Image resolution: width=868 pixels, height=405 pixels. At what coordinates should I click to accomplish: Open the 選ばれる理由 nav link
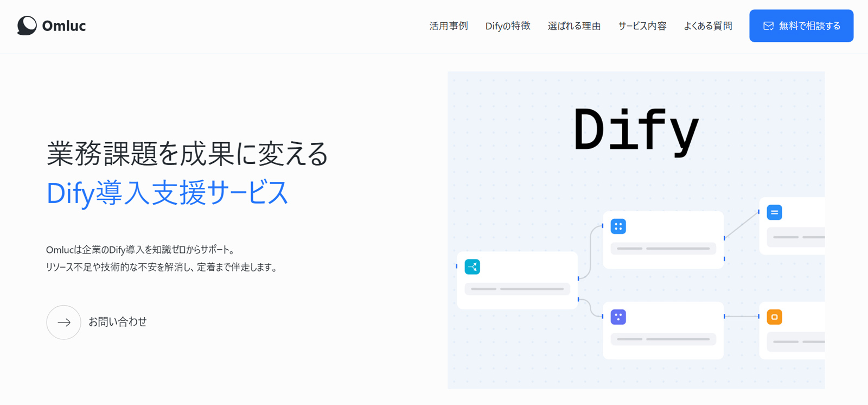[574, 26]
